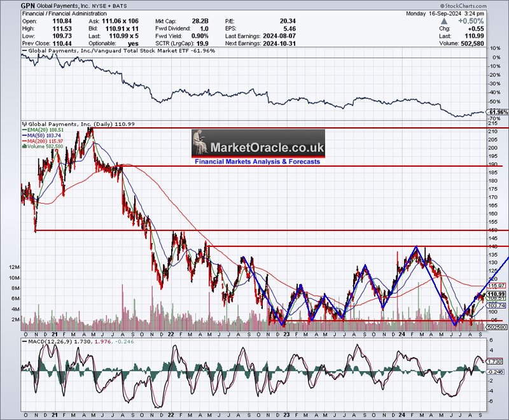Screen dimensions: 509x420
Task: Click the Financial Markets Analysis & Forecasts caption
Action: coord(258,162)
